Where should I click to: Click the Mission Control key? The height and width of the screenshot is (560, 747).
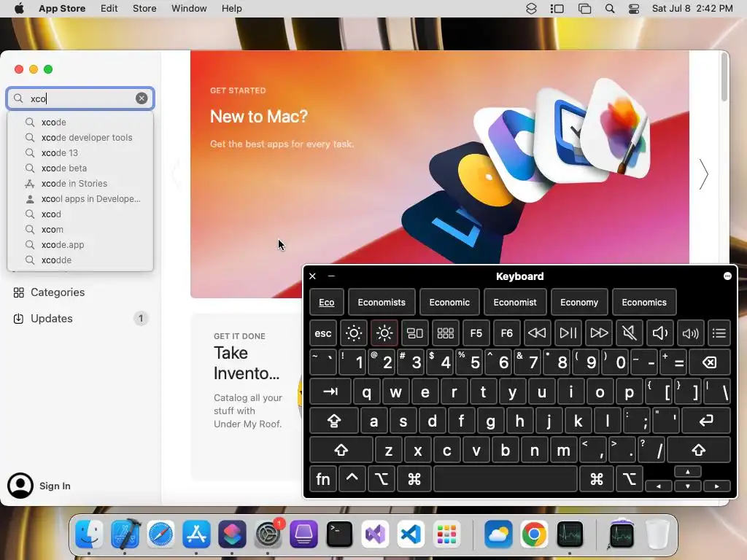(415, 332)
